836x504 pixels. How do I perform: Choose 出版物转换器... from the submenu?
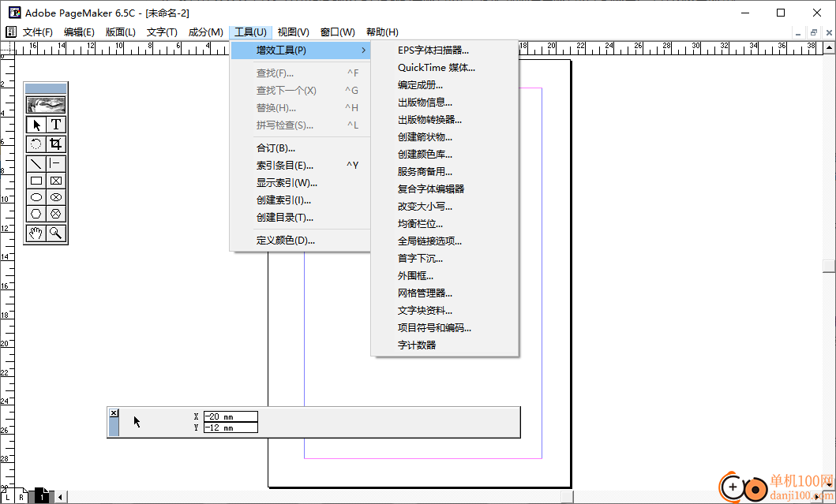(x=444, y=119)
